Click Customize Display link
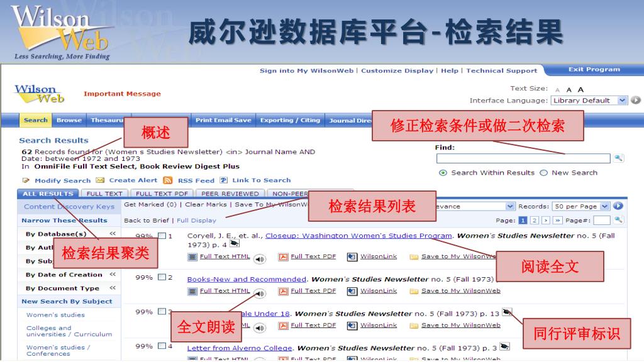Screen dimensions: 644x362 (397, 70)
